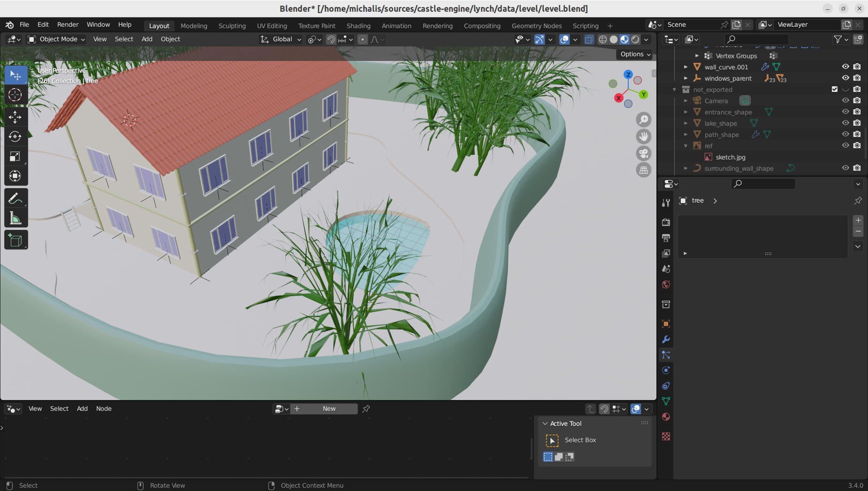
Task: Expand the windows_parent outliner item
Action: point(686,78)
